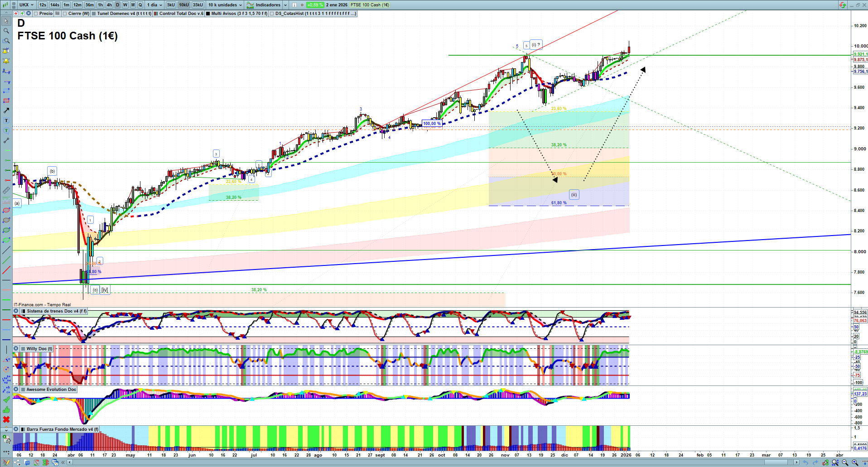
Task: Click the 35kU units button
Action: pyautogui.click(x=198, y=5)
